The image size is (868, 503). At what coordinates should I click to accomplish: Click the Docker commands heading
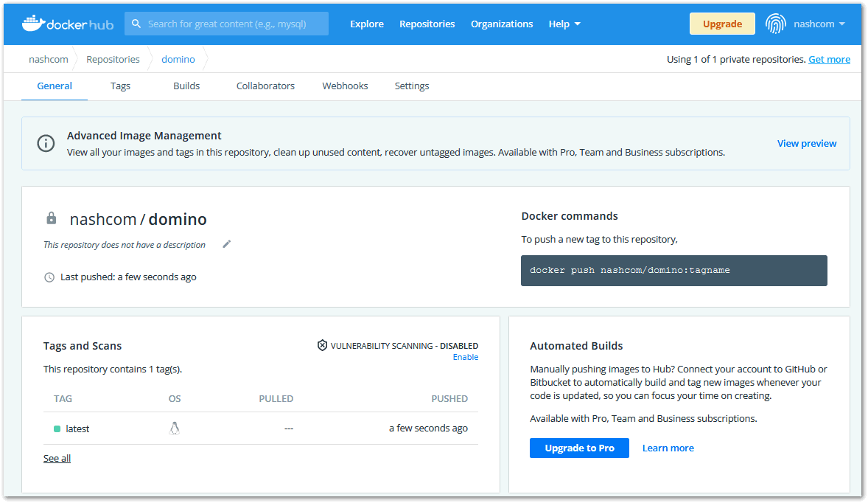(569, 216)
